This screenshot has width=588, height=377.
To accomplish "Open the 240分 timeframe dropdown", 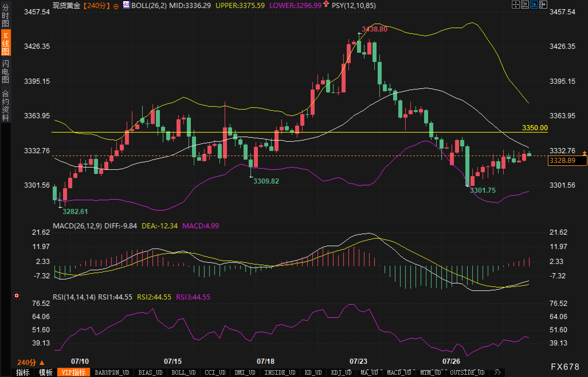I will pyautogui.click(x=31, y=362).
